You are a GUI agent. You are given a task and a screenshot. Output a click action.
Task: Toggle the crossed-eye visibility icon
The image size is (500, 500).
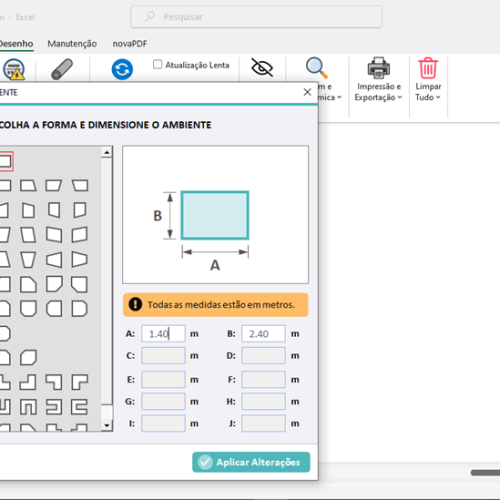262,68
